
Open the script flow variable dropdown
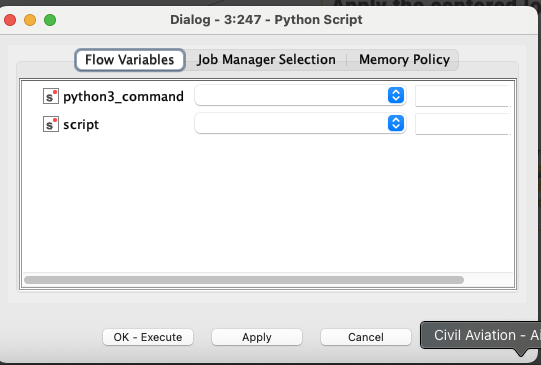click(300, 124)
